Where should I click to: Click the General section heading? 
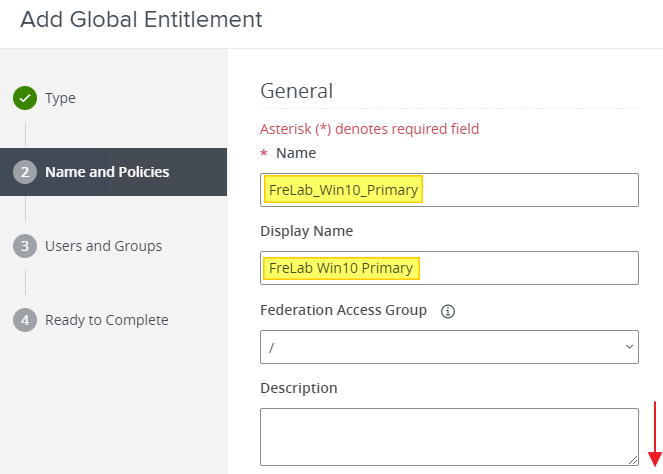click(x=296, y=90)
